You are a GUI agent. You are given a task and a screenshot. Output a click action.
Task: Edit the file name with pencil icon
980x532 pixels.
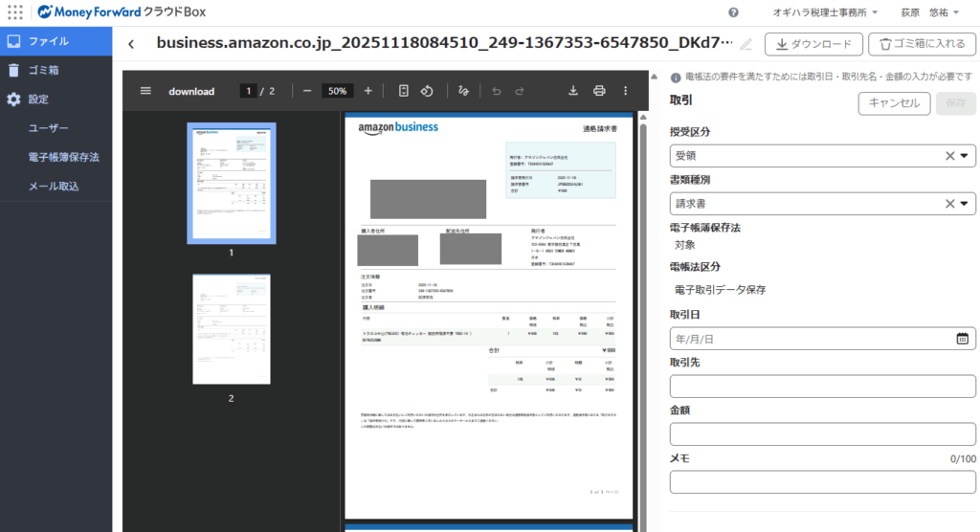(746, 44)
